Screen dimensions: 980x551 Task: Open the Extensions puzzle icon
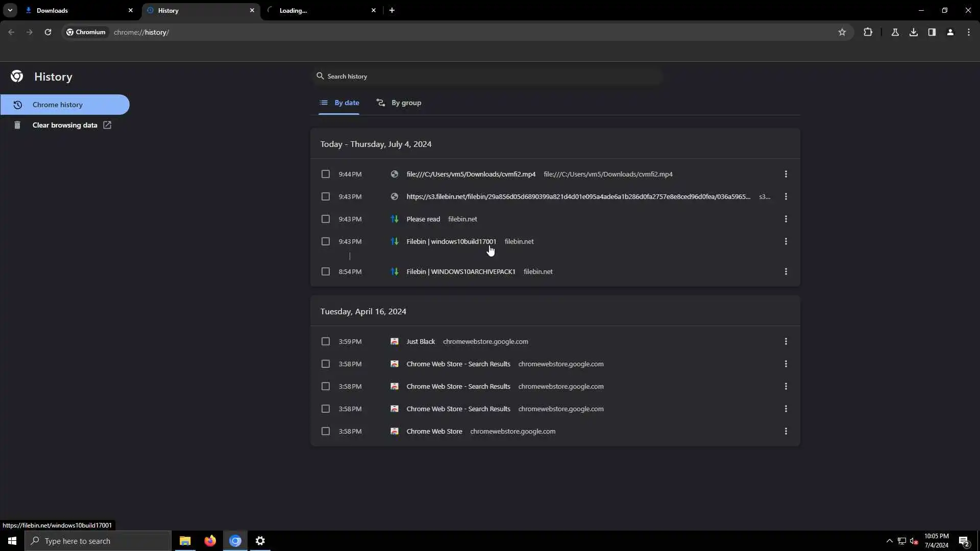point(868,32)
